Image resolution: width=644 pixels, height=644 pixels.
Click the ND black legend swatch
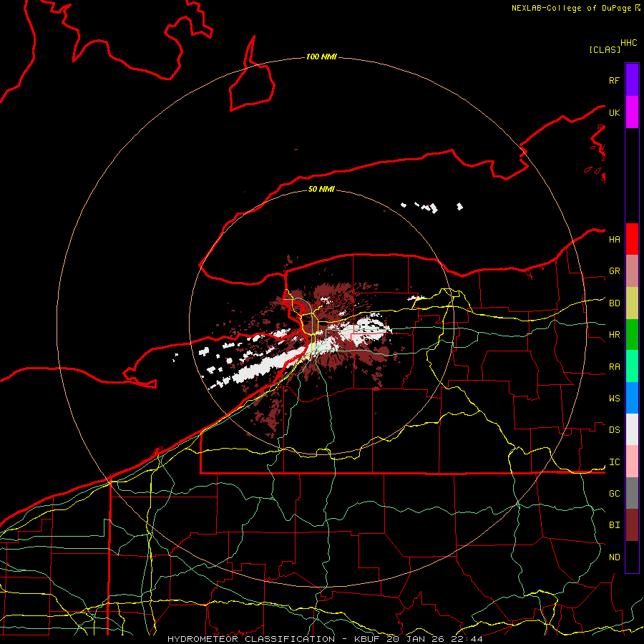pos(632,557)
